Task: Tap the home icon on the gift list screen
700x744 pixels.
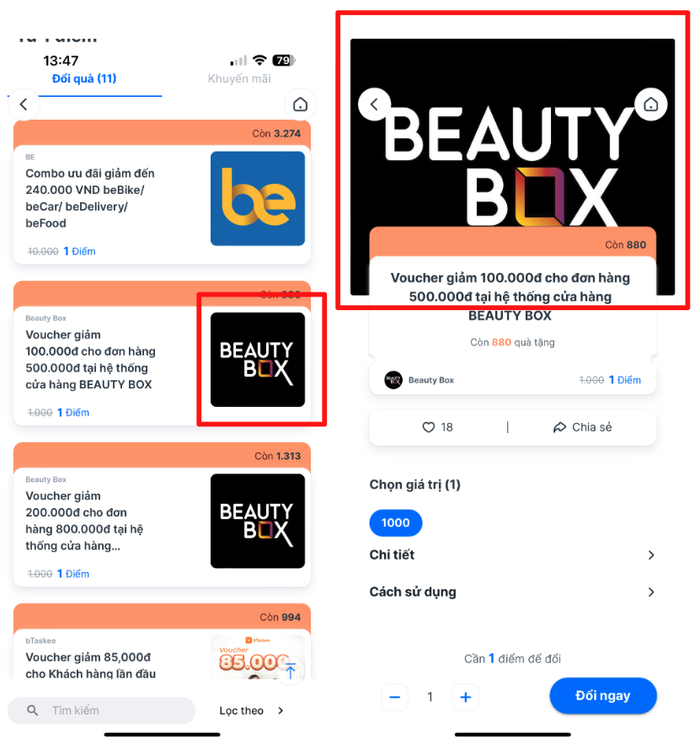Action: [300, 104]
